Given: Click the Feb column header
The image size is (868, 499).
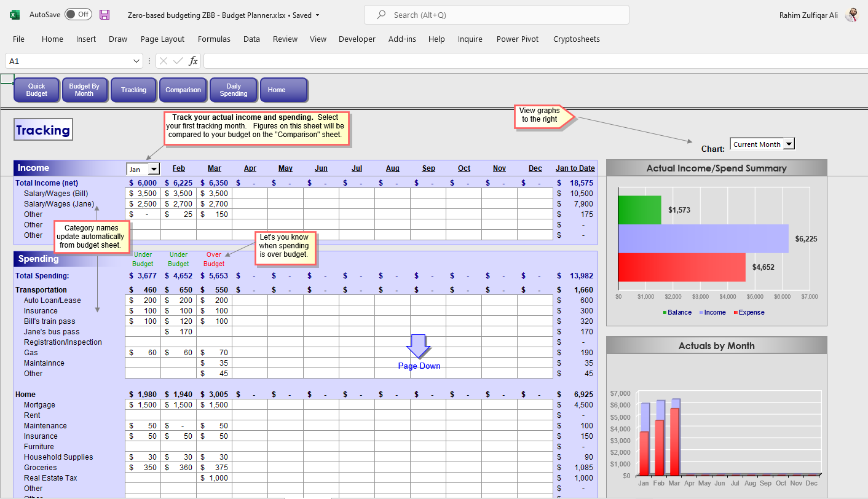Looking at the screenshot, I should 179,168.
